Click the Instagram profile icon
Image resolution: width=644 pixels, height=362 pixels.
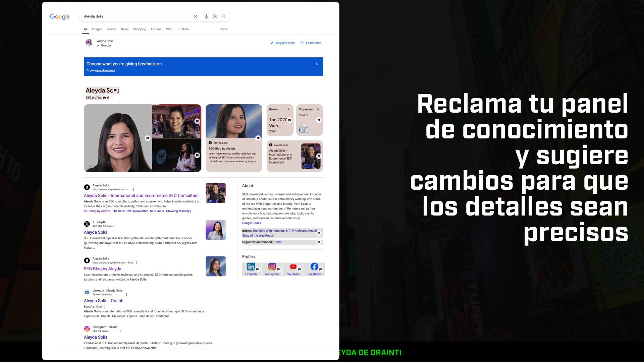(x=272, y=267)
